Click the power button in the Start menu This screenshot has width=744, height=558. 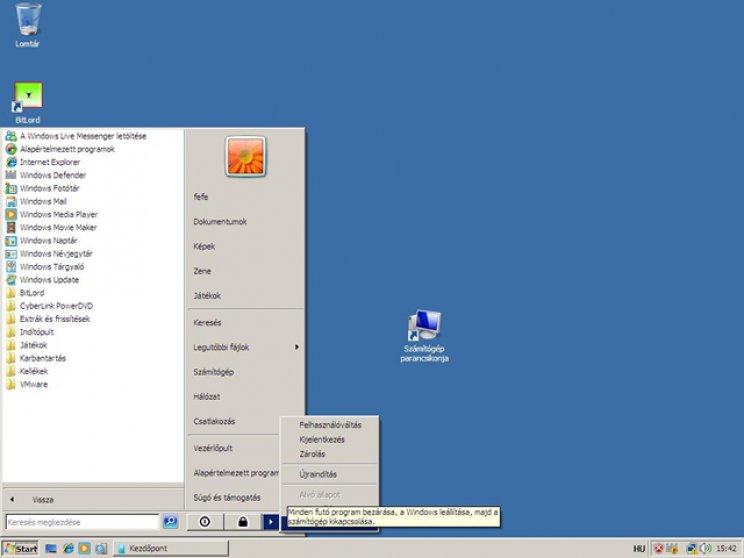click(205, 522)
